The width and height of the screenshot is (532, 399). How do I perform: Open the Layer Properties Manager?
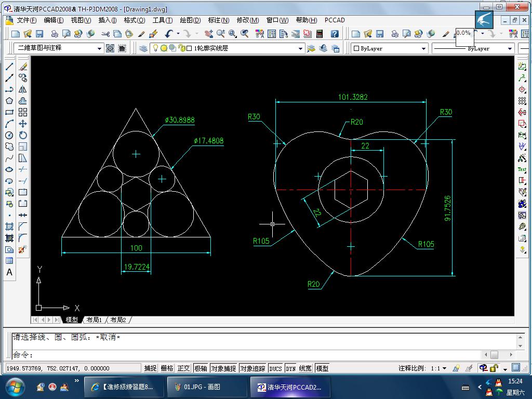pos(143,48)
